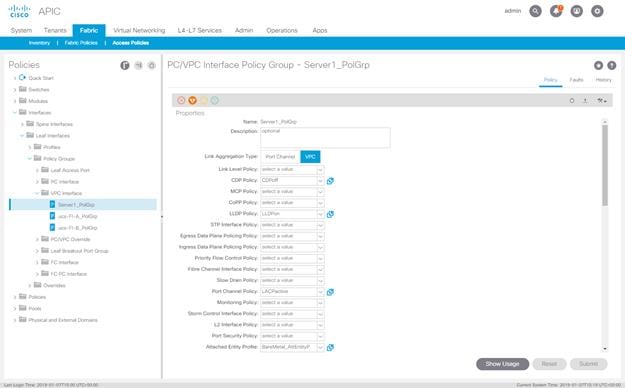
Task: Select ucs-FI-A_PolGrp policy group item
Action: (x=77, y=216)
